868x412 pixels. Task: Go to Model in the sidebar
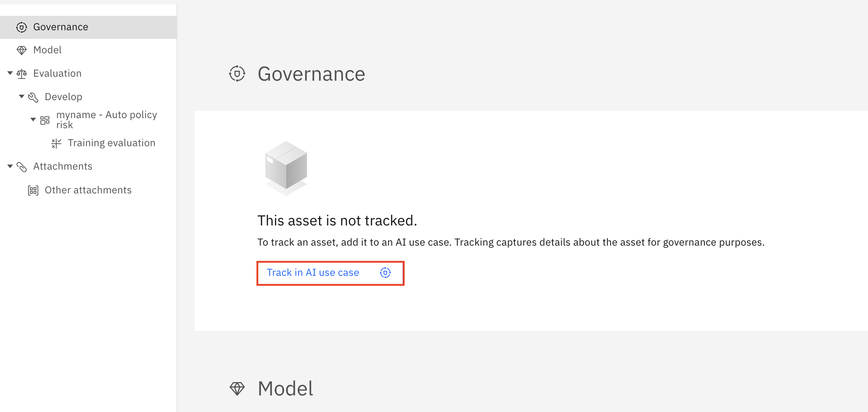47,50
